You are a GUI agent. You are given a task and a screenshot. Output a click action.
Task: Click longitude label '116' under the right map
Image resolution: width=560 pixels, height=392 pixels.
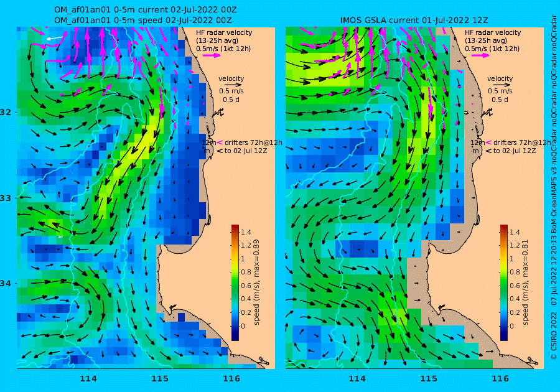click(500, 379)
